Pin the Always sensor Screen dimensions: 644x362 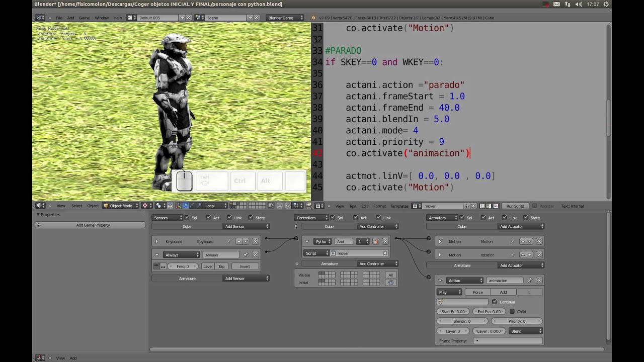point(246,255)
